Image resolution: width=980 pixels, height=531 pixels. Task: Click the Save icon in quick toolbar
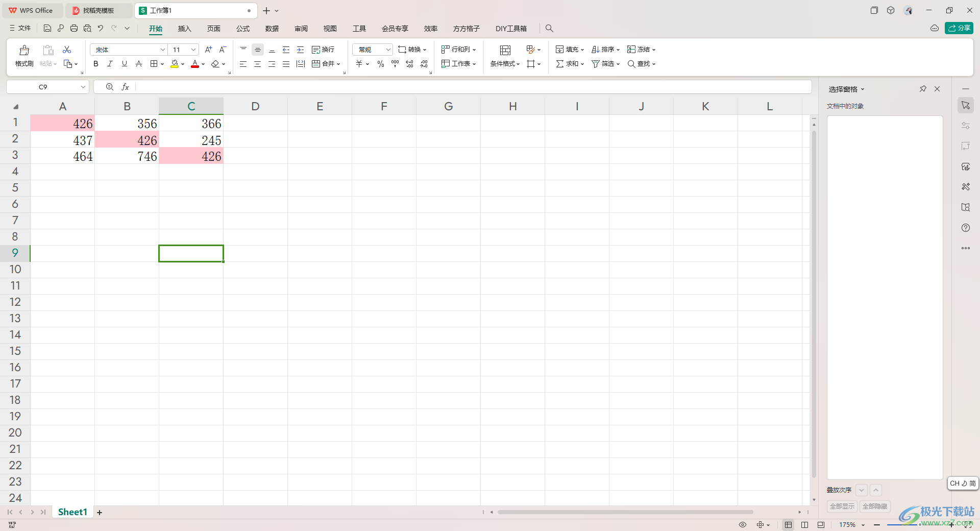click(x=47, y=28)
